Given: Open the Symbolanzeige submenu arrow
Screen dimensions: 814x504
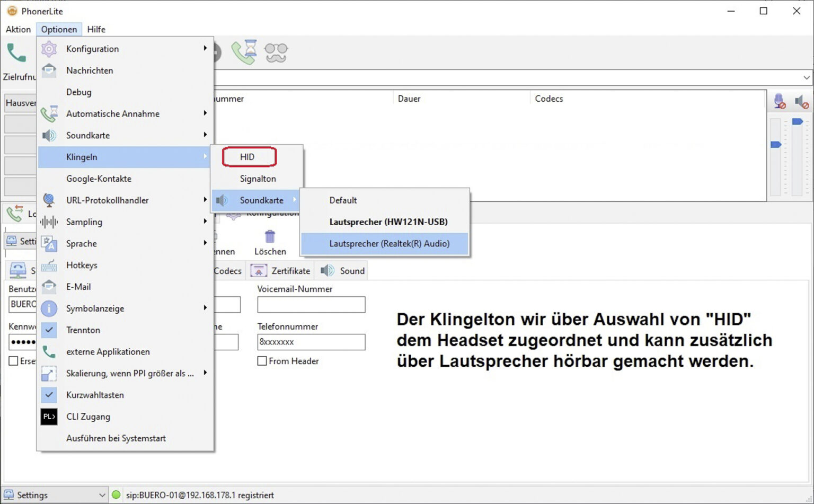Looking at the screenshot, I should [x=206, y=308].
